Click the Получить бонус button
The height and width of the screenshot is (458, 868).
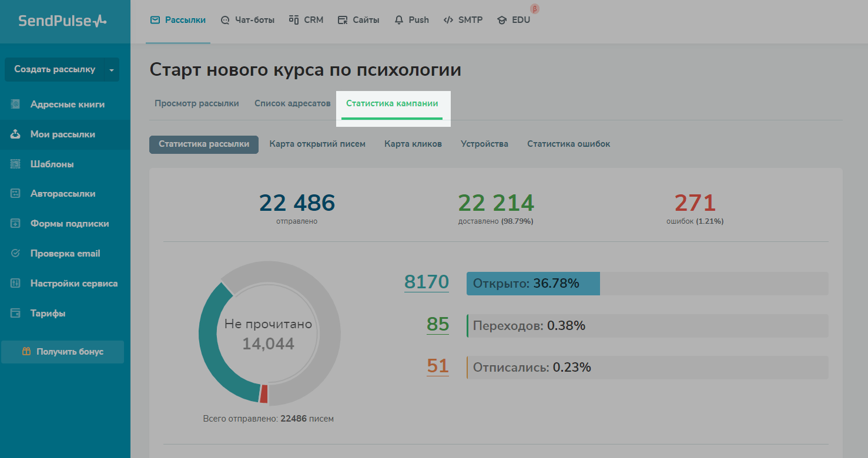(63, 352)
